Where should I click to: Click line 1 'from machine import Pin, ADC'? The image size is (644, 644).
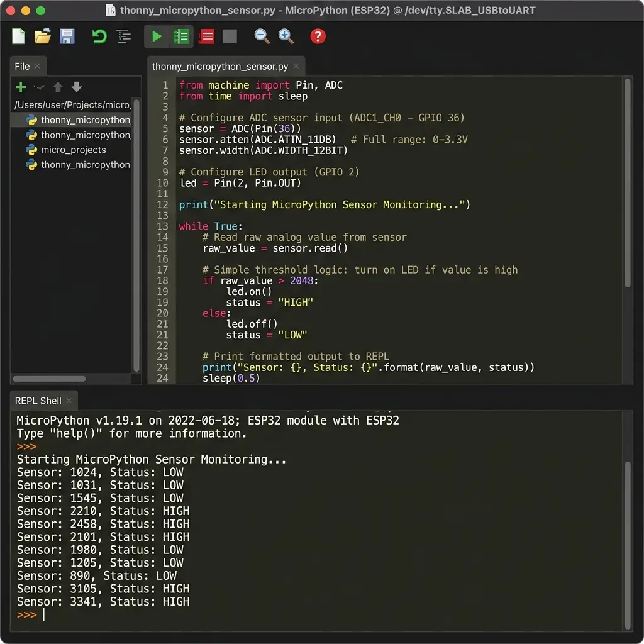click(x=261, y=86)
